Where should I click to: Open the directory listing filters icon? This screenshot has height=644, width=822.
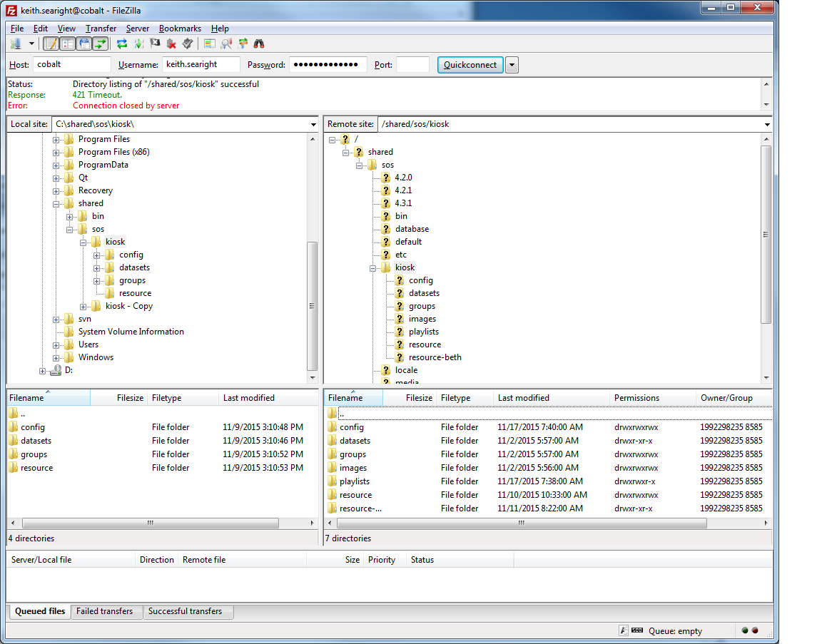pyautogui.click(x=210, y=44)
